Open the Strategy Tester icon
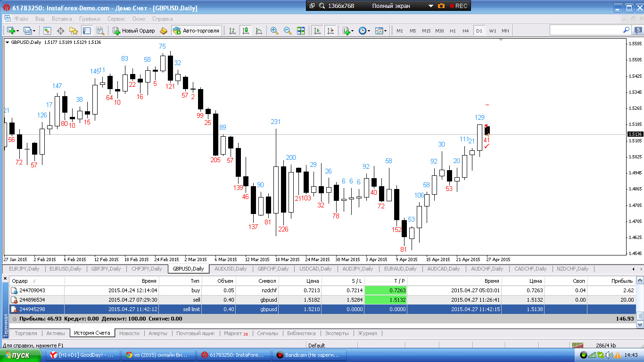This screenshot has width=644, height=362. [100, 31]
